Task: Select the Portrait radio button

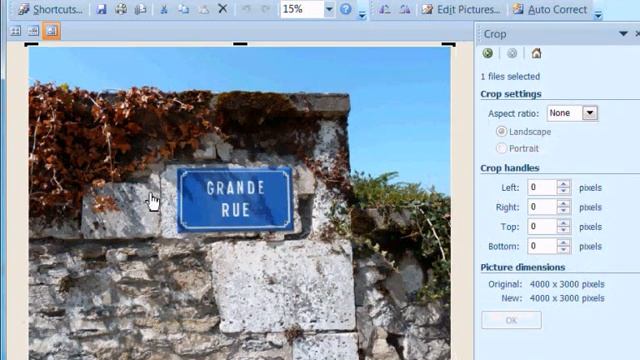Action: click(x=501, y=148)
